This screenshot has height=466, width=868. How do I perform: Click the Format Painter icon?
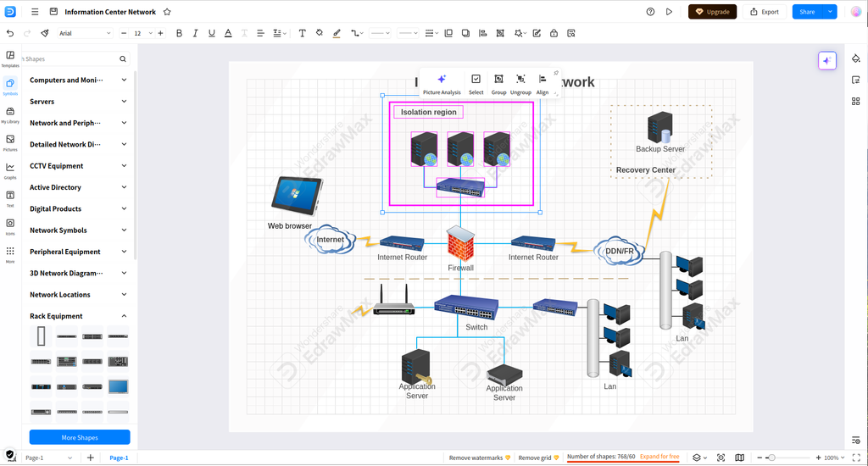pyautogui.click(x=45, y=33)
